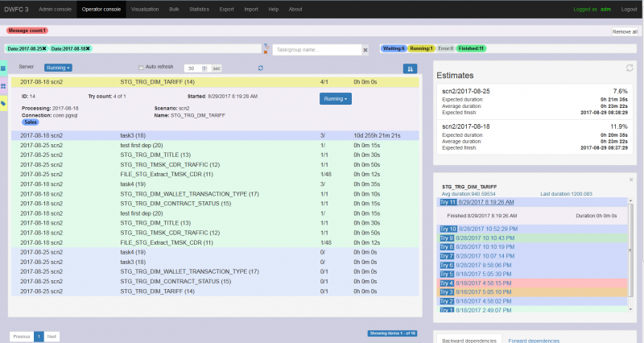The image size is (644, 343).
Task: Open the Help menu
Action: pos(273,9)
